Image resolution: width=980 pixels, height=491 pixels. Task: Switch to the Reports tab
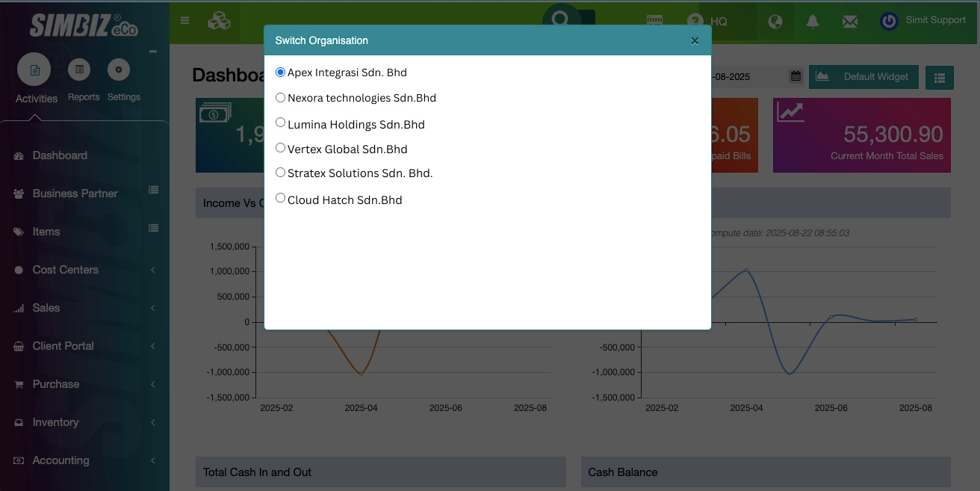tap(83, 81)
